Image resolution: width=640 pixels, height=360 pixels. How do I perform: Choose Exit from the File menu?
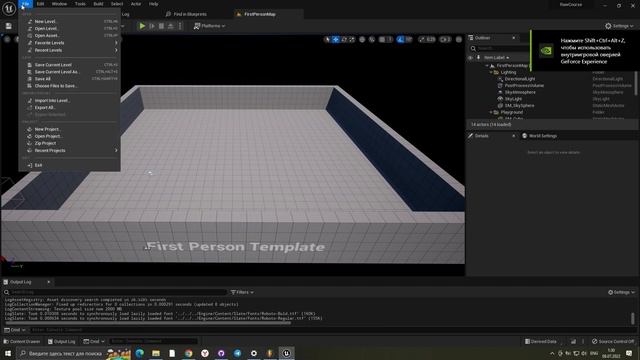click(69, 165)
